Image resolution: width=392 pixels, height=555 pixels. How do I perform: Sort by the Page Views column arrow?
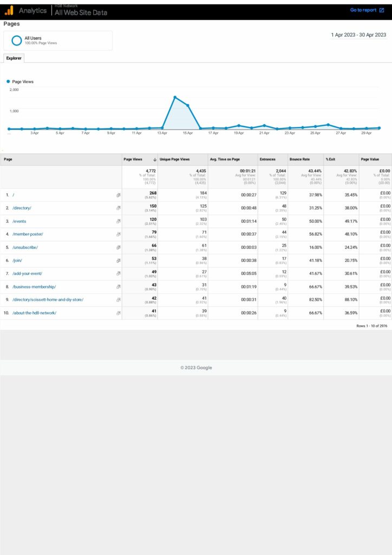(155, 159)
